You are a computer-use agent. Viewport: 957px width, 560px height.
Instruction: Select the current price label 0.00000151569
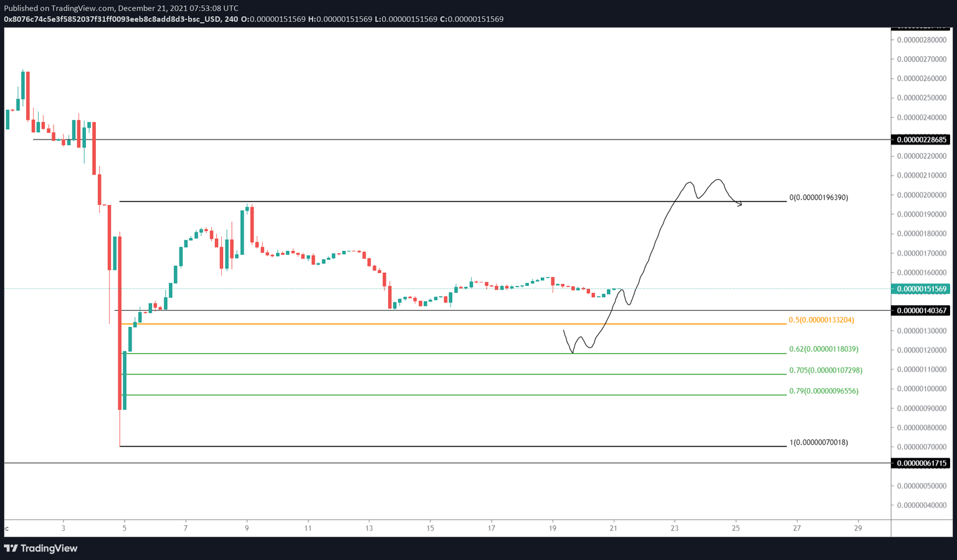pyautogui.click(x=921, y=288)
